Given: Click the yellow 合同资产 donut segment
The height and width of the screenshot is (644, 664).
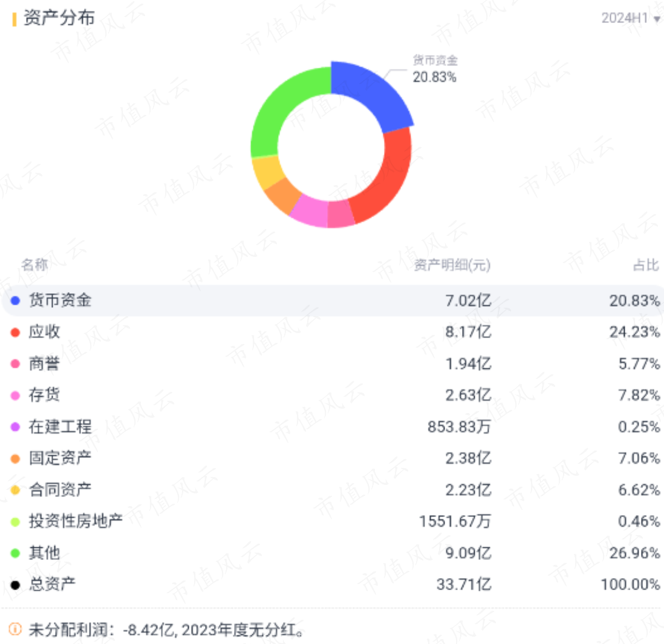Looking at the screenshot, I should pos(267,172).
